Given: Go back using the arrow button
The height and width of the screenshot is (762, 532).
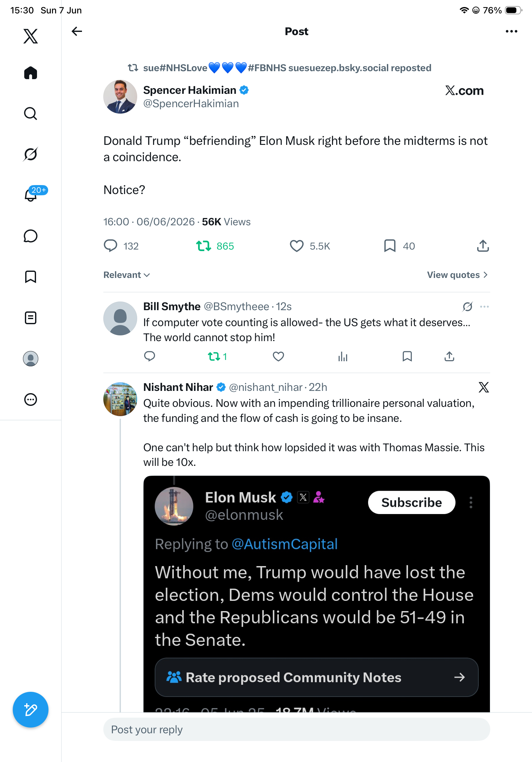Looking at the screenshot, I should [77, 31].
